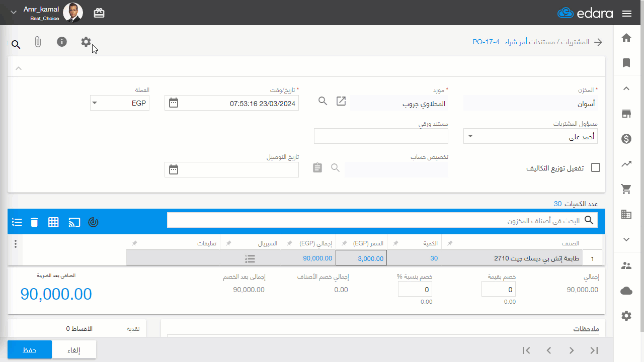Click the cast screen icon in toolbar
The image size is (644, 362).
click(74, 222)
